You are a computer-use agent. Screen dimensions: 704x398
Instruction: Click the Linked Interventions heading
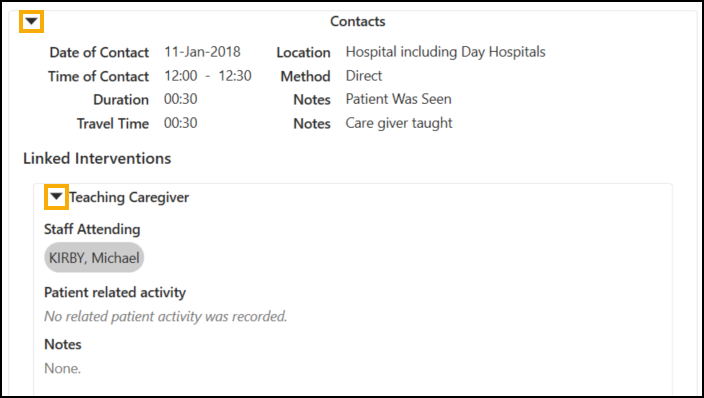click(97, 158)
